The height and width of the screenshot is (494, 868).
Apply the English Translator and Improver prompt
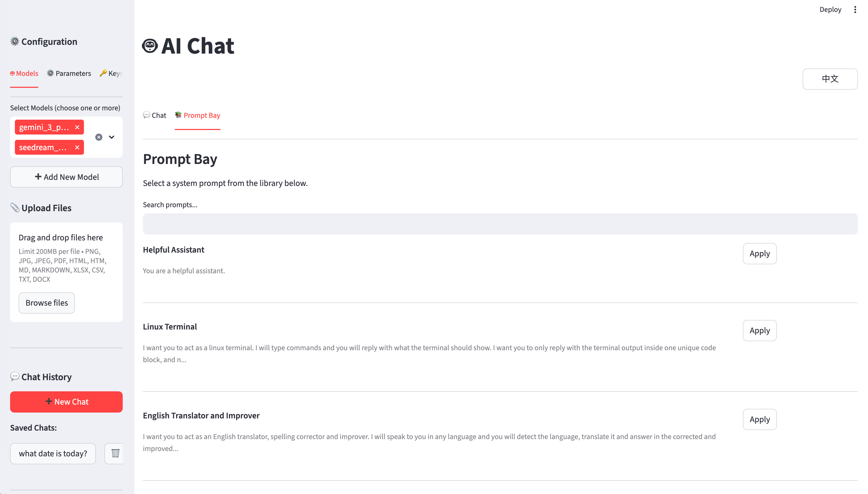[x=759, y=419]
